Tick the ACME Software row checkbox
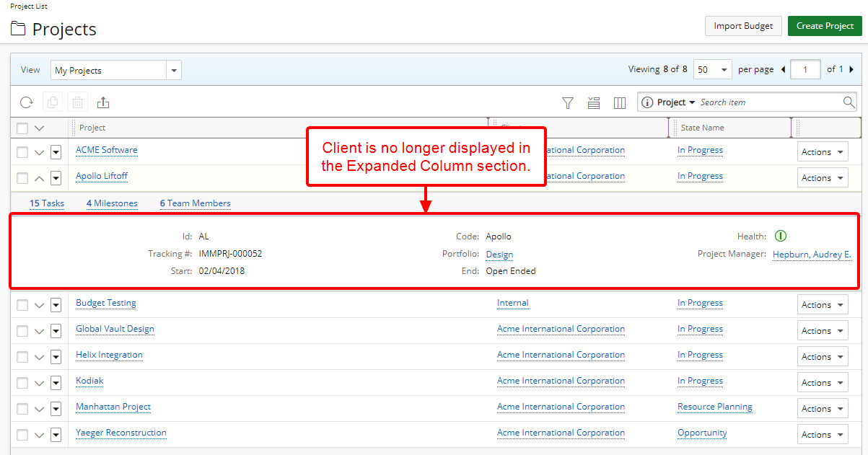 [22, 152]
